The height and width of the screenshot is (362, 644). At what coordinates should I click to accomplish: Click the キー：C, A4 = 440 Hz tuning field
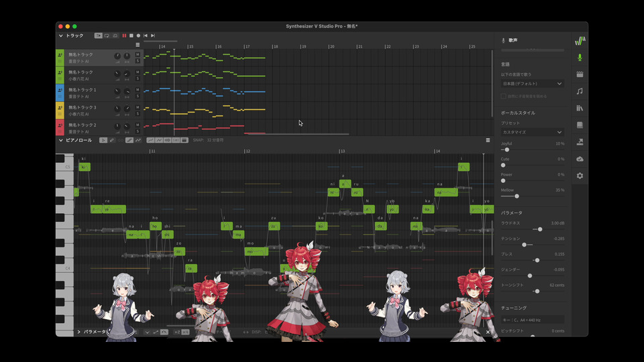tap(532, 320)
